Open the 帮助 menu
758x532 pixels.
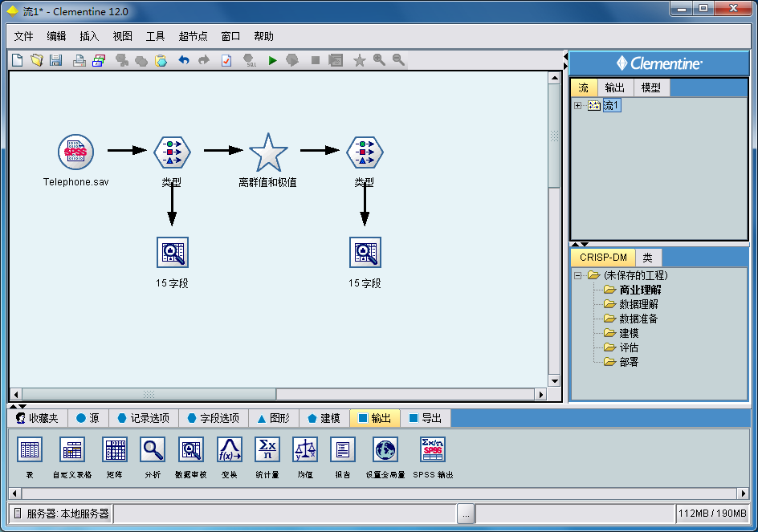tap(263, 36)
